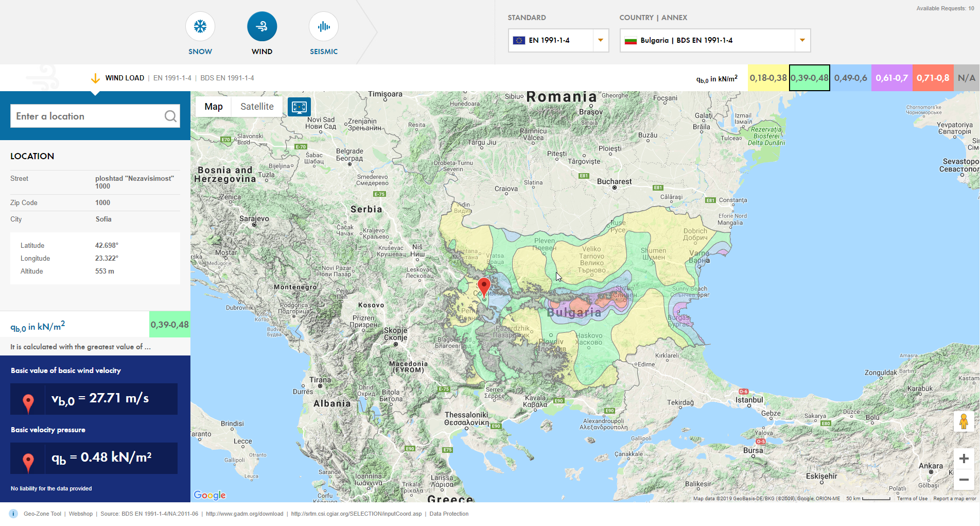
Task: Expand the 'It is calculated with...' description
Action: pyautogui.click(x=80, y=347)
